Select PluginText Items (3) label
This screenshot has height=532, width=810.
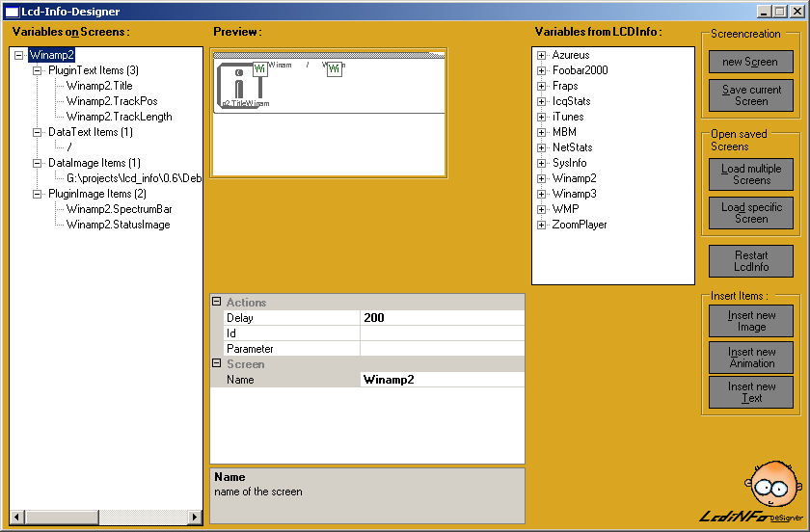click(94, 70)
